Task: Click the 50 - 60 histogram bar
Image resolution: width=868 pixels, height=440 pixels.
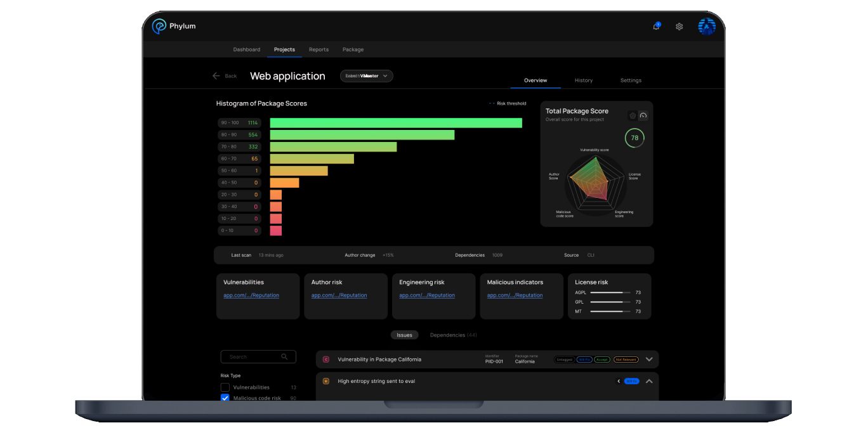Action: 299,171
